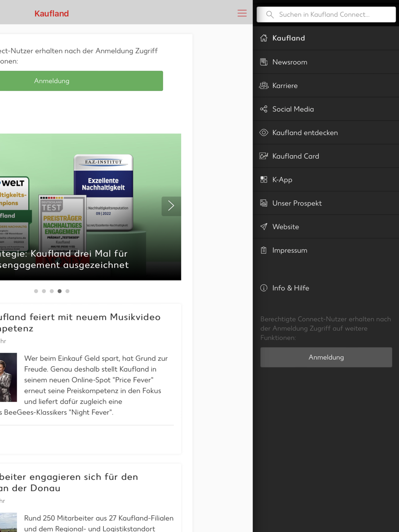Click the Kaufland Card icon
The height and width of the screenshot is (532, 399).
coord(264,156)
